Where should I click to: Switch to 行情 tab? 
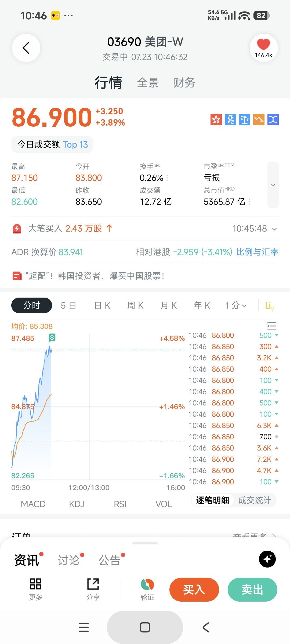[108, 82]
